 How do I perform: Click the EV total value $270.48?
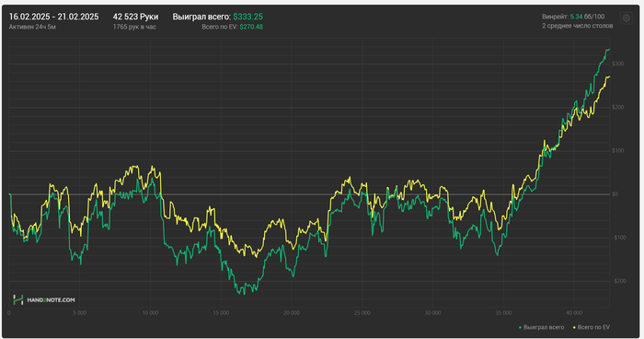[251, 27]
